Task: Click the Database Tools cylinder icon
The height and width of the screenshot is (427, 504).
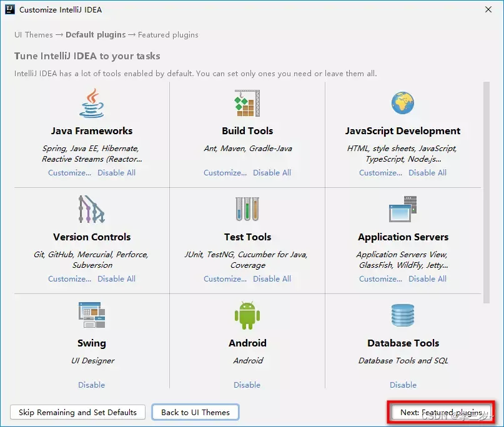Action: point(403,315)
